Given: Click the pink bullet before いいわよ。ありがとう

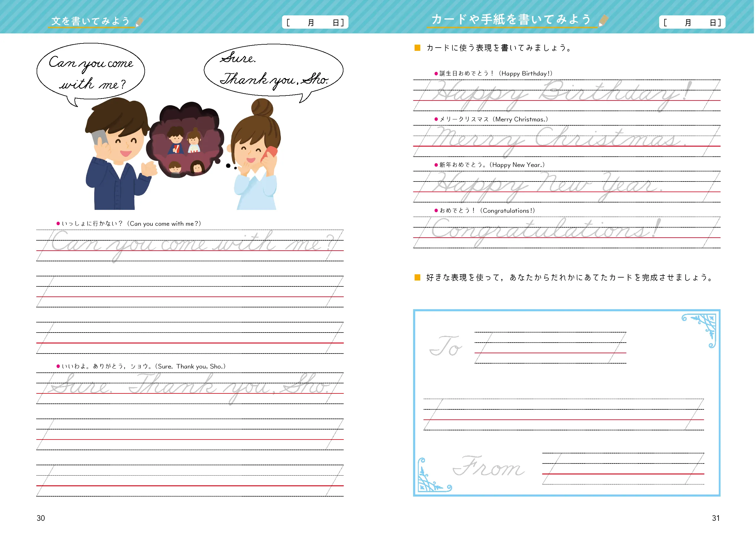Looking at the screenshot, I should click(58, 366).
